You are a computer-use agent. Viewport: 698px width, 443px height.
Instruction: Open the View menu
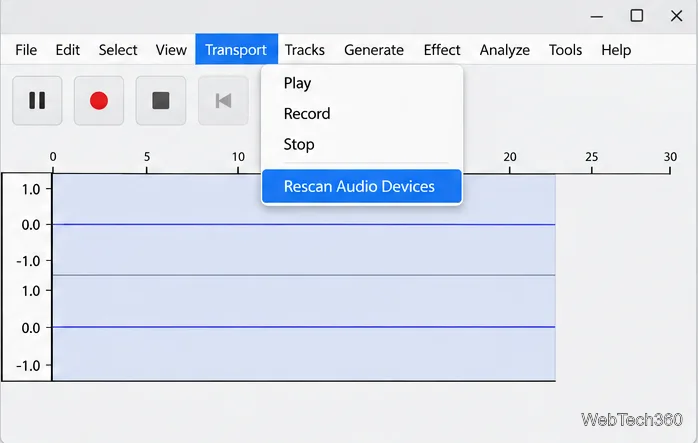(x=171, y=50)
